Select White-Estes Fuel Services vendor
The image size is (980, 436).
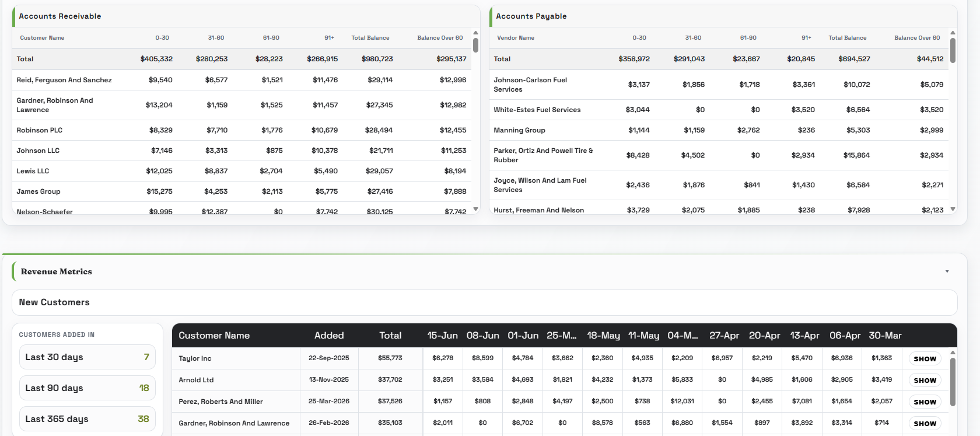719,110
